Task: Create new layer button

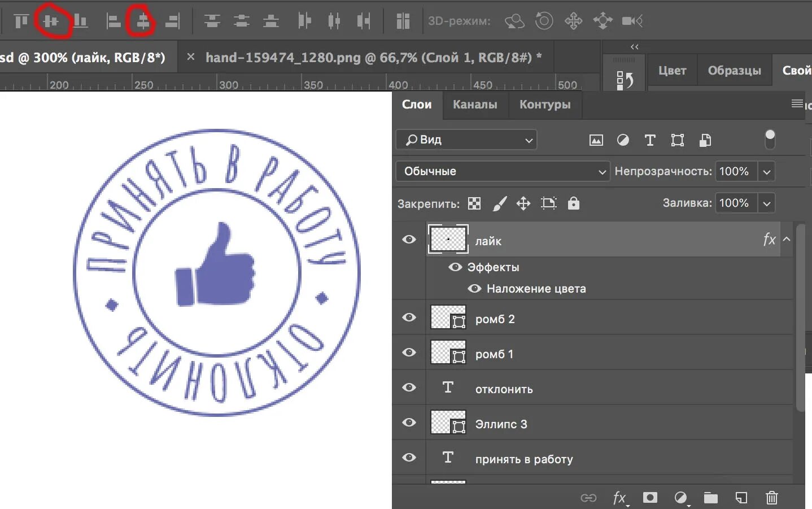Action: pos(741,498)
